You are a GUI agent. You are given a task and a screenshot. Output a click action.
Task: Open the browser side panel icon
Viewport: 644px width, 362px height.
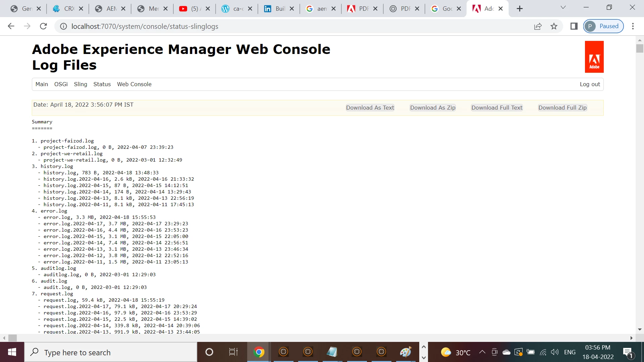point(574,26)
